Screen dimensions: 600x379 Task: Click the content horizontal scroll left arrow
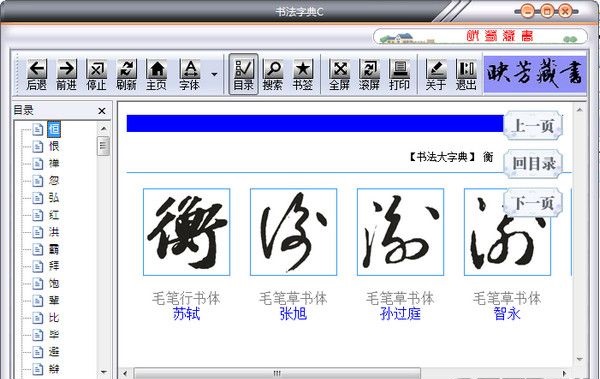[125, 373]
